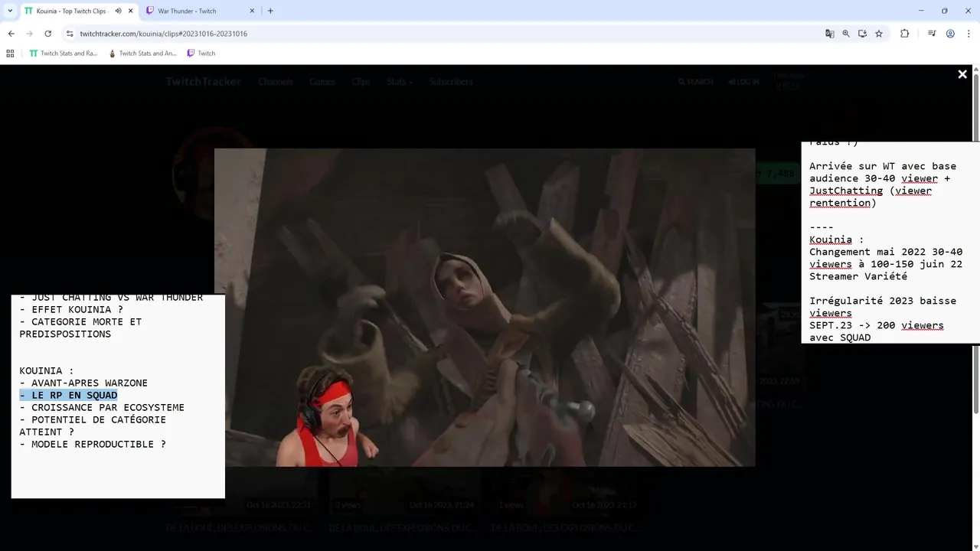Screen dimensions: 980x551
Task: Close the Kouinia Top Twitch Clips tab
Action: point(131,11)
